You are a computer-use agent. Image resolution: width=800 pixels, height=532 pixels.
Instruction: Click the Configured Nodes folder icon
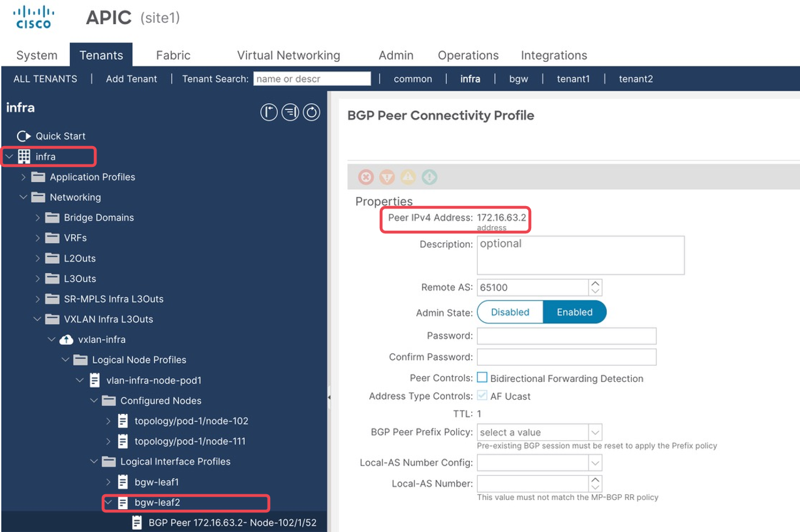point(109,400)
